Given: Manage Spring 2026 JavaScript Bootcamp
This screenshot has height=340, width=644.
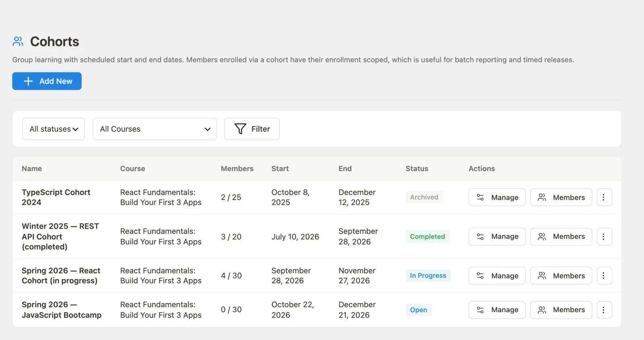Looking at the screenshot, I should pos(497,310).
